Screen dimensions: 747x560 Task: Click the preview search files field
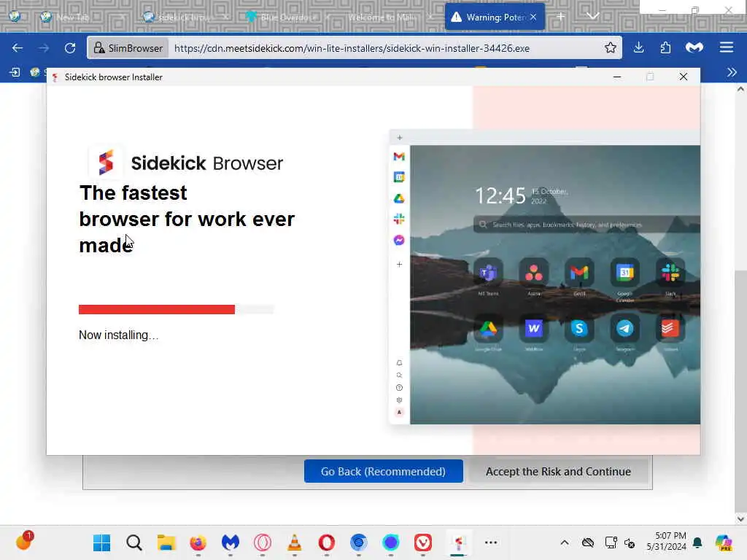tap(587, 225)
